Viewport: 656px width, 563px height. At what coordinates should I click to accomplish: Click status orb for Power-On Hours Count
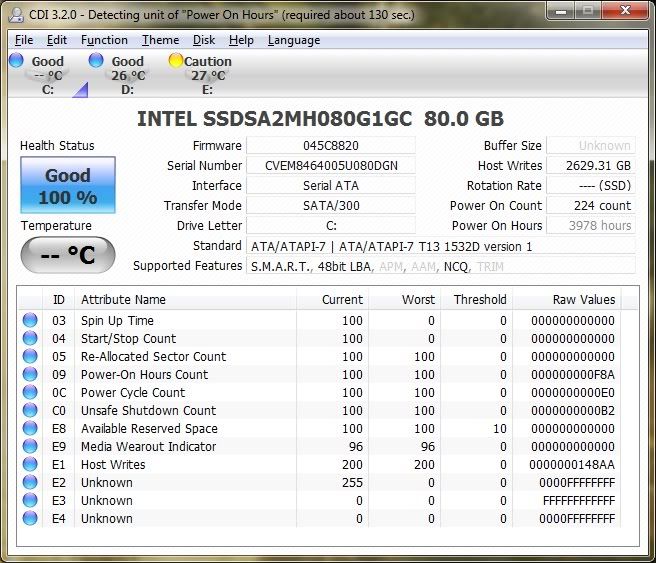point(30,374)
